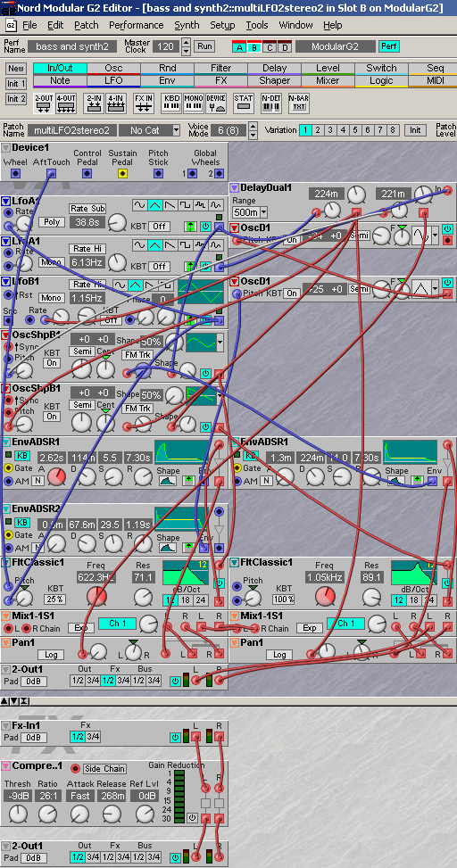Toggle the Fx-In1 module power button
This screenshot has height=868, width=457.
(176, 737)
